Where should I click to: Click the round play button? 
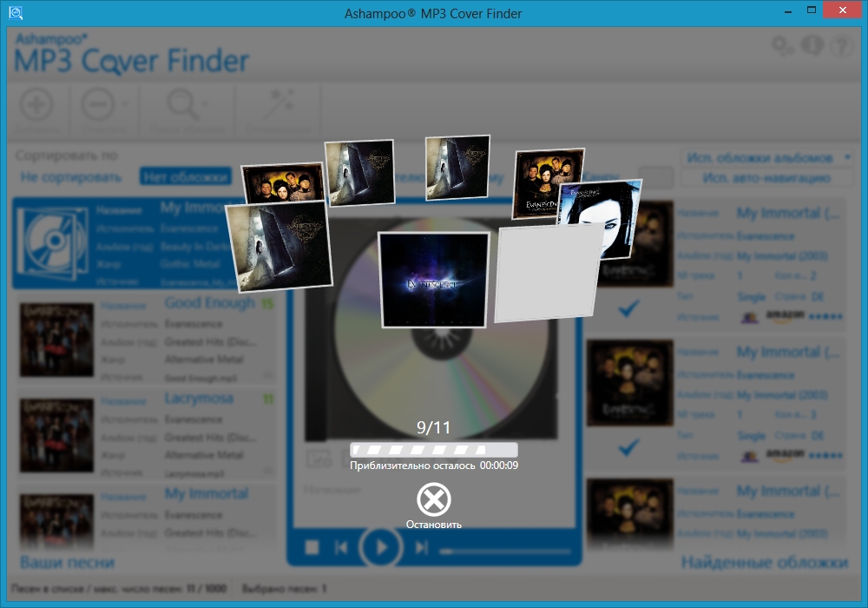[381, 547]
